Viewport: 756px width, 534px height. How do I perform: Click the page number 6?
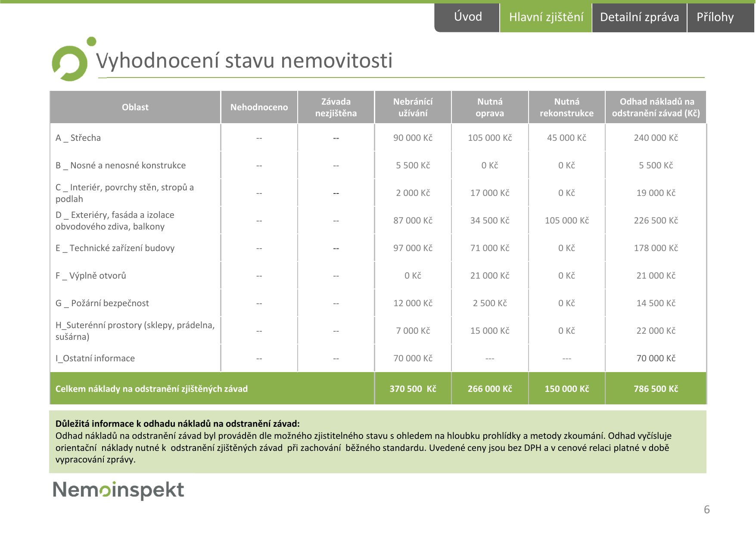(x=706, y=509)
